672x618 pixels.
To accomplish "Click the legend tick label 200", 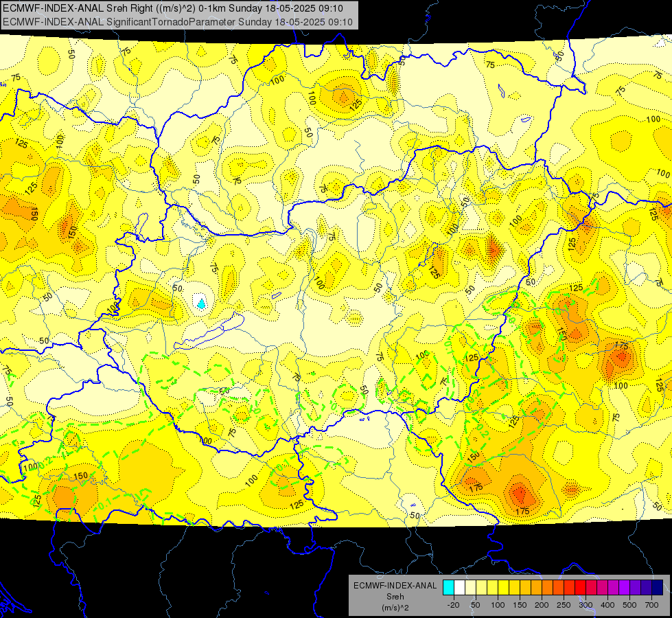I will (542, 605).
